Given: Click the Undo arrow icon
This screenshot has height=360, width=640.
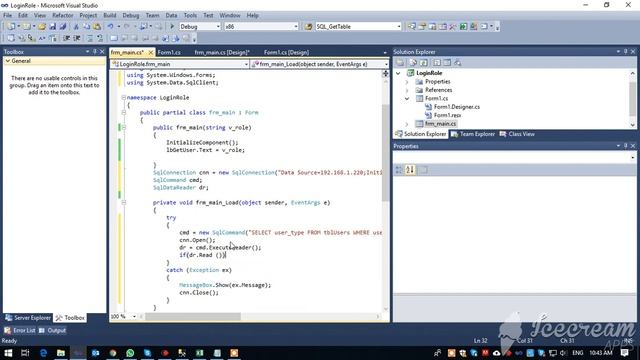Looking at the screenshot, I should pos(110,27).
